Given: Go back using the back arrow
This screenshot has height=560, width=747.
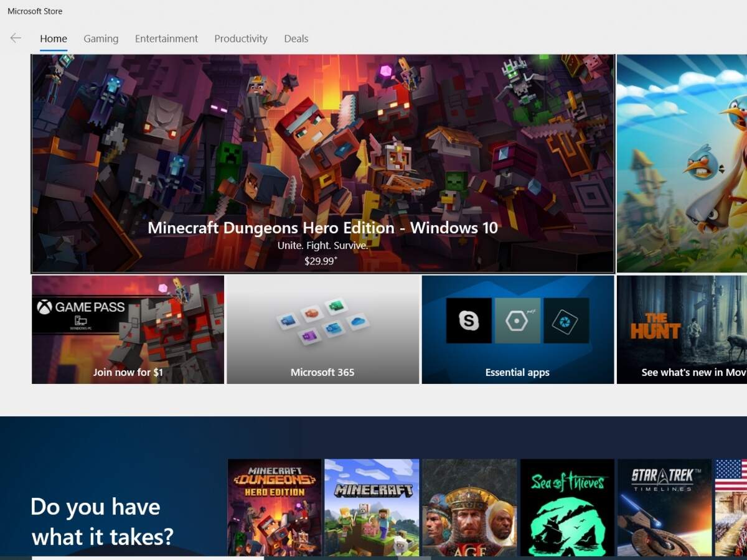Looking at the screenshot, I should pos(16,38).
